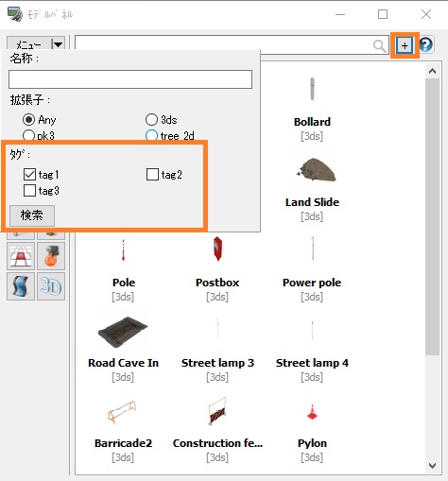Uncheck the tag1 checkbox
Image resolution: width=448 pixels, height=481 pixels.
(x=29, y=174)
